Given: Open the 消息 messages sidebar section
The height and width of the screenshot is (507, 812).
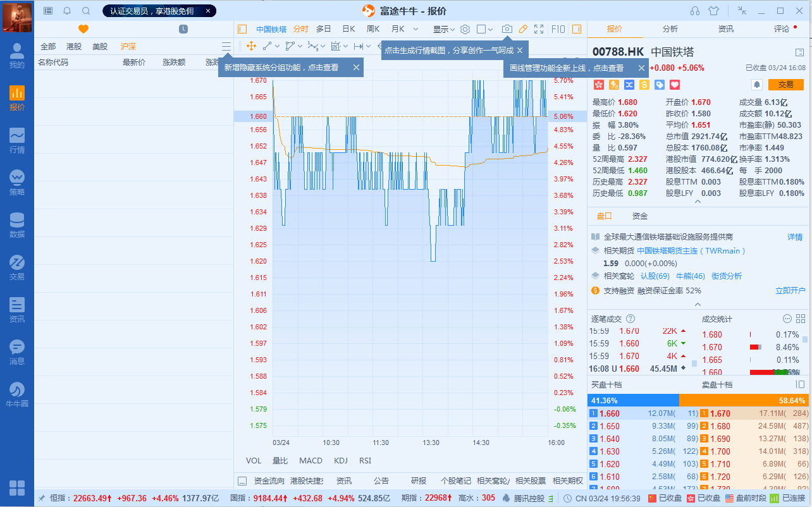Looking at the screenshot, I should [17, 353].
